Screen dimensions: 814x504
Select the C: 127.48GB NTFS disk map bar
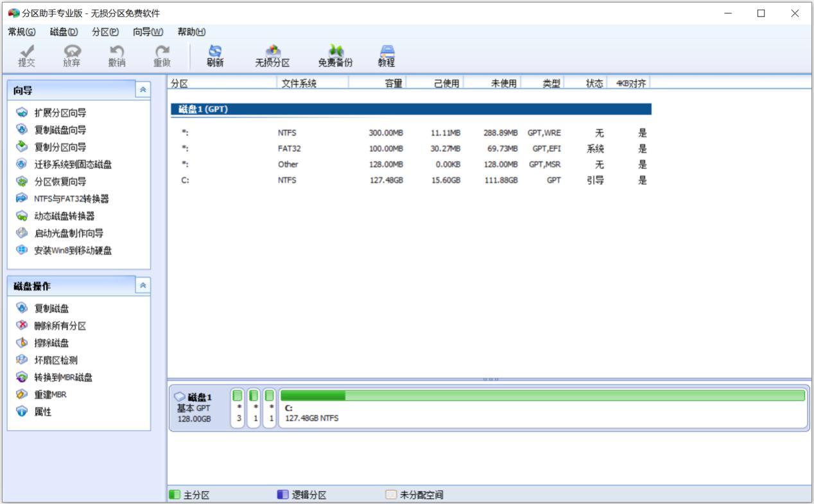point(542,408)
